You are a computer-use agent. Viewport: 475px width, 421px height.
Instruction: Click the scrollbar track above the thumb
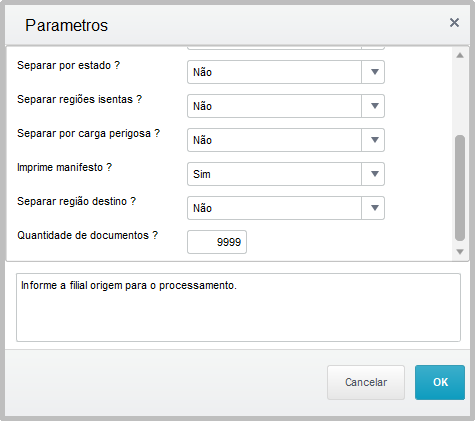tap(460, 97)
